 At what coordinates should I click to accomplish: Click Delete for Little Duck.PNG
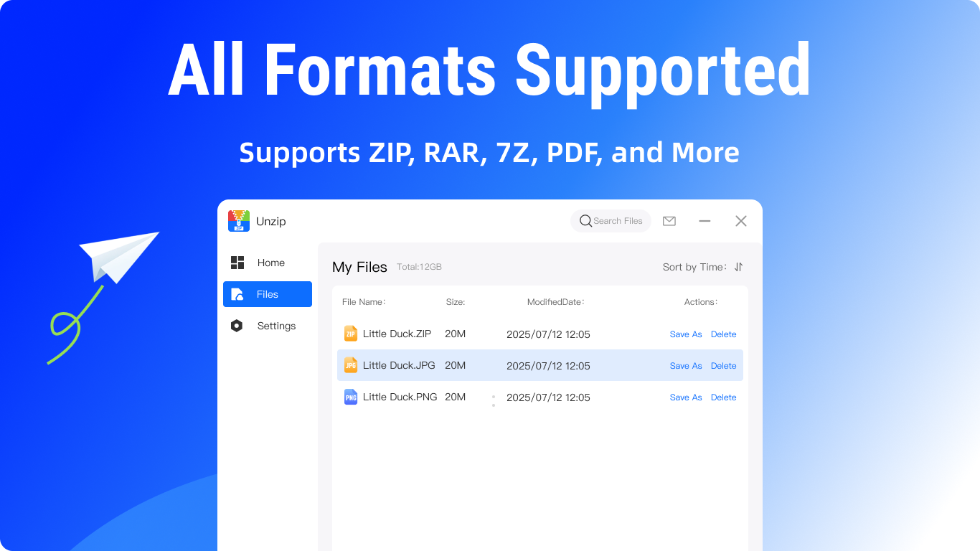point(724,397)
